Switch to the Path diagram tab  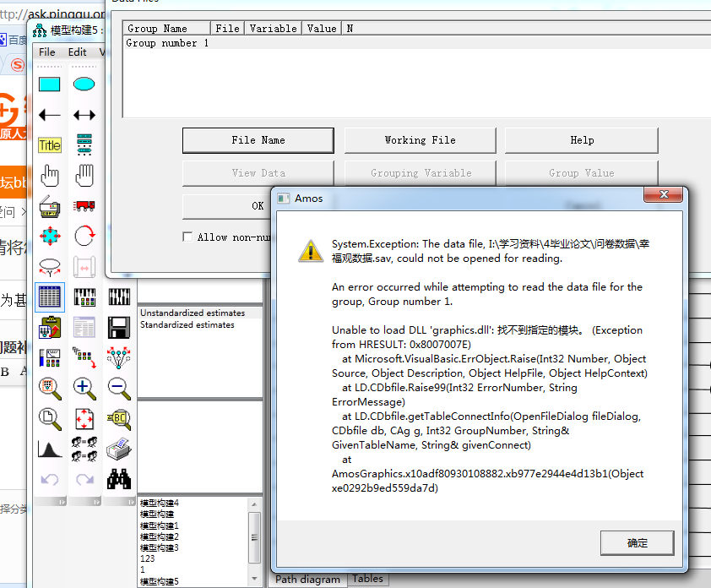[x=307, y=580]
